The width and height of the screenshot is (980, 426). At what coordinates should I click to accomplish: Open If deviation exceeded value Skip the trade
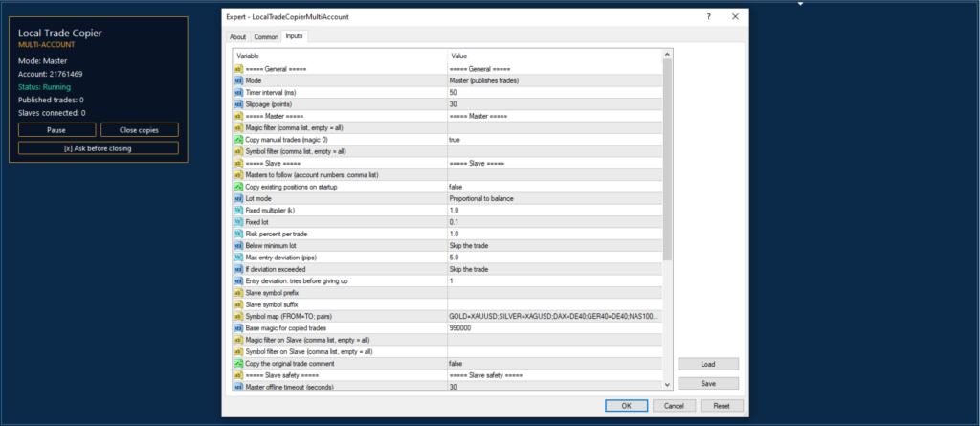(x=554, y=269)
